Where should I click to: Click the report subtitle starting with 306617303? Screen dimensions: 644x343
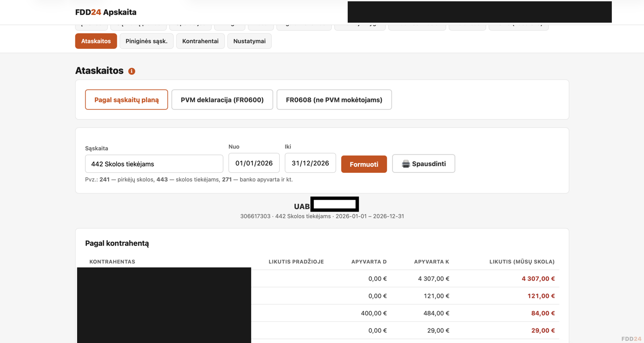coord(322,216)
